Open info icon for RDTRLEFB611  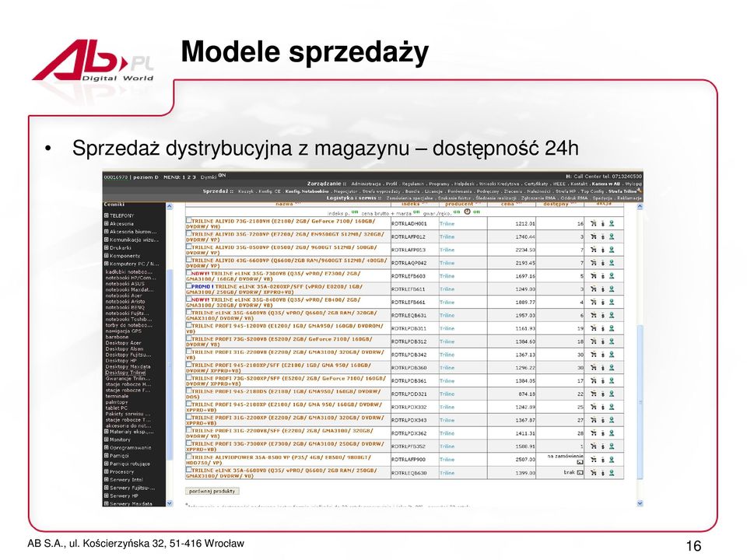coord(602,289)
